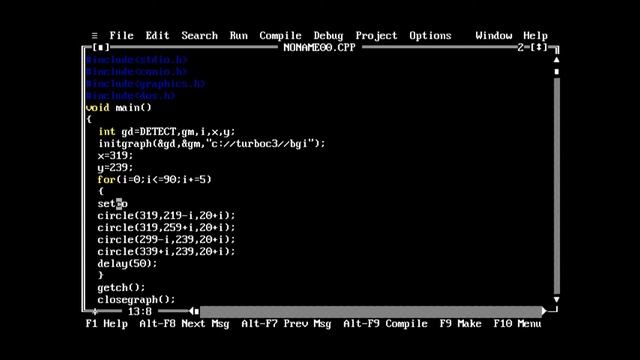Click the 'int gd=DETECT,gm,i,x,y;' line
The image size is (640, 360).
pos(167,132)
